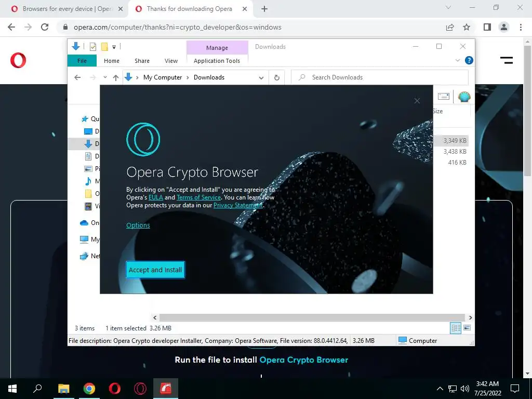Open Google Chrome from the taskbar
Screen dimensions: 532x399
coord(89,389)
